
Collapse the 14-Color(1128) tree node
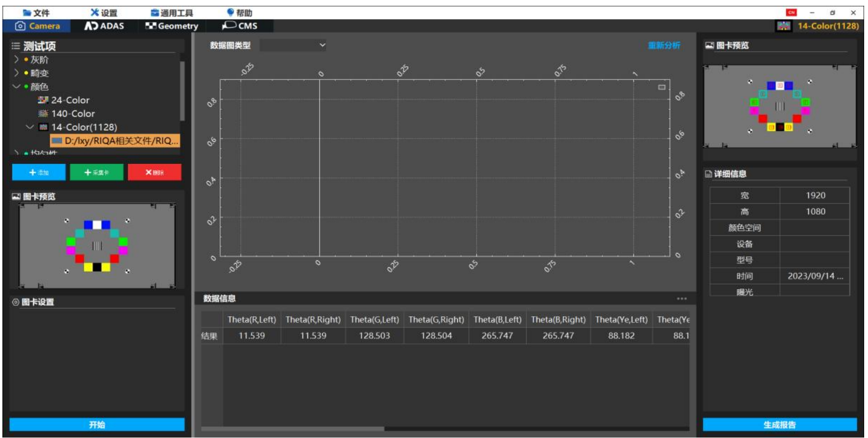tap(30, 127)
